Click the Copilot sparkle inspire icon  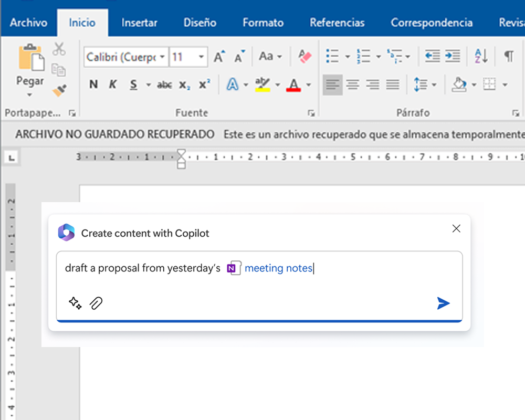click(x=75, y=303)
